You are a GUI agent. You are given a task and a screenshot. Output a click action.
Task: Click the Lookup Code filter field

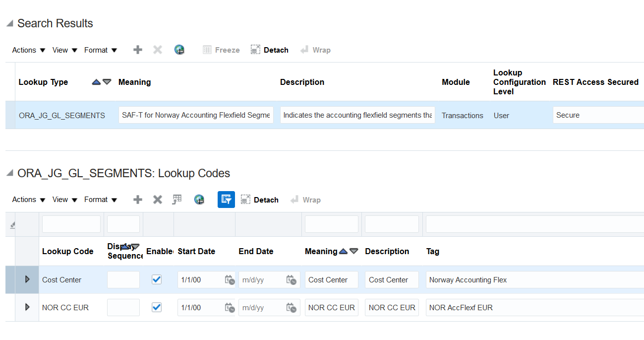coord(71,224)
